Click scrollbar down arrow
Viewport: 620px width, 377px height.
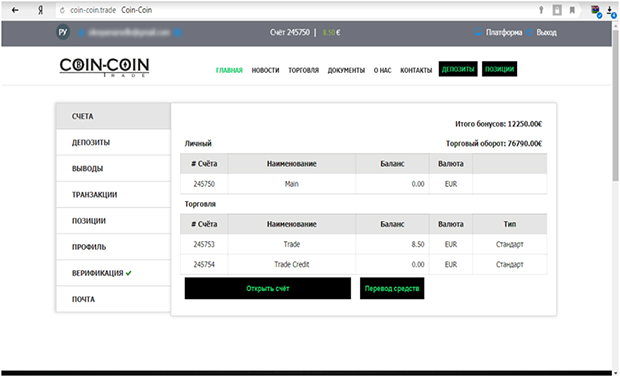[616, 373]
